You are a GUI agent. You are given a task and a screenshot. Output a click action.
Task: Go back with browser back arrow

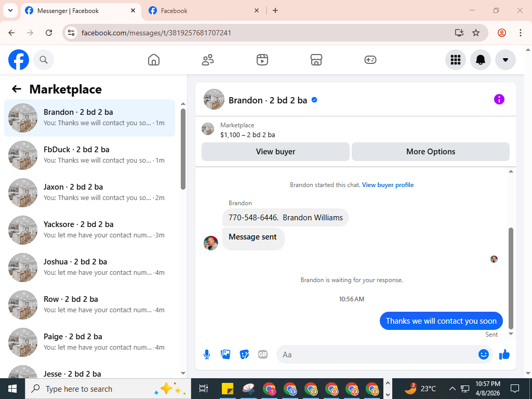coord(11,33)
